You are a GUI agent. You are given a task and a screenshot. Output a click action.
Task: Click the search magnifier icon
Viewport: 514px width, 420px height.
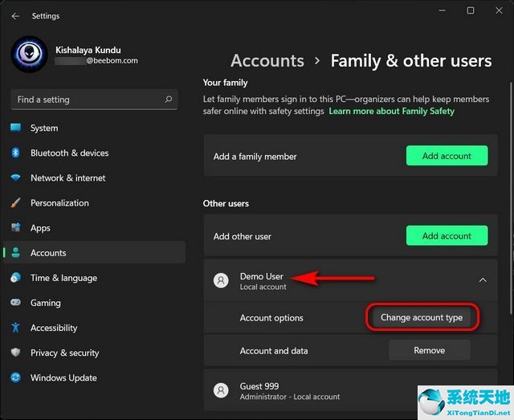169,100
